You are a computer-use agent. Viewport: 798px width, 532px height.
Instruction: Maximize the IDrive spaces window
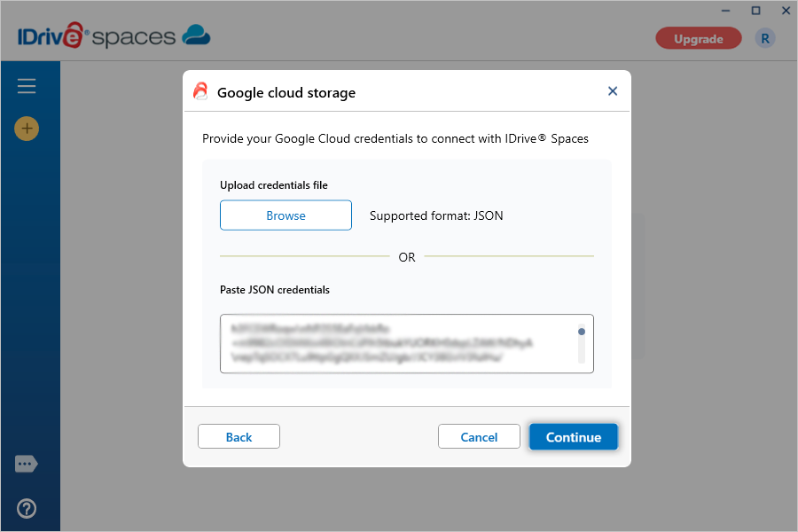[x=755, y=11]
